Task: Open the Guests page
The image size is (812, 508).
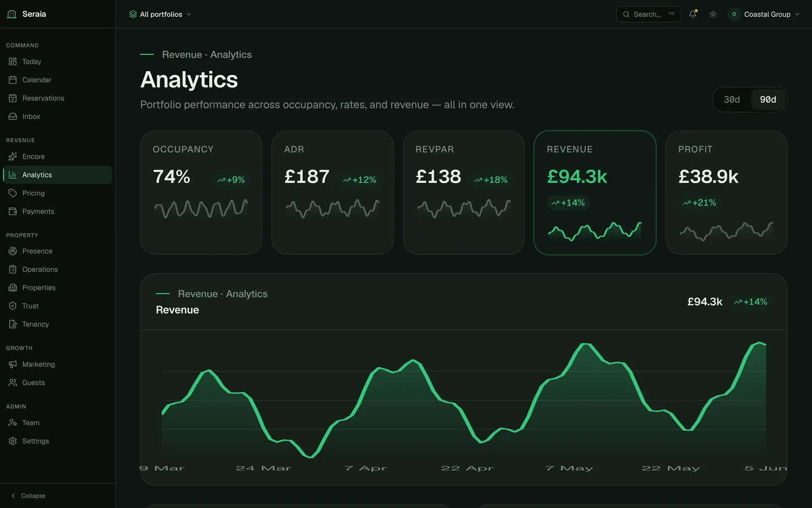Action: (x=57, y=383)
